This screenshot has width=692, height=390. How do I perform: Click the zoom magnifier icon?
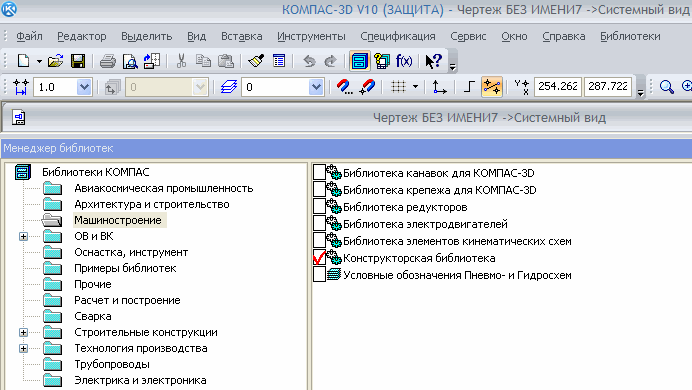(666, 87)
